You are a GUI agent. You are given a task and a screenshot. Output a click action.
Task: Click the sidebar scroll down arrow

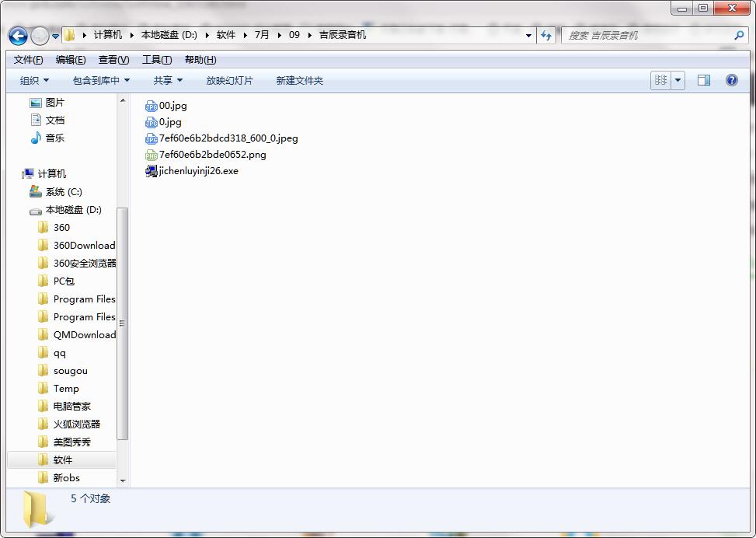tap(123, 481)
